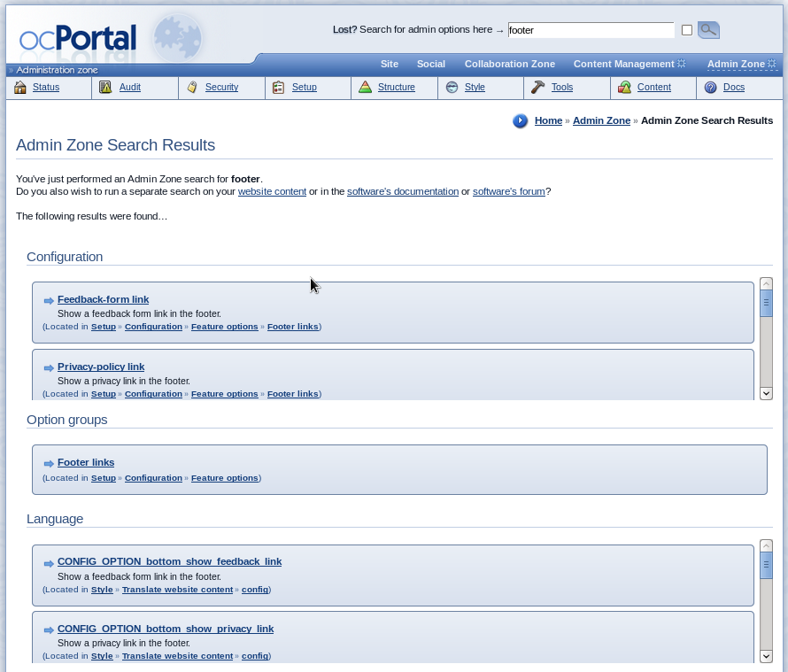Image resolution: width=788 pixels, height=672 pixels.
Task: Open the software's documentation link
Action: click(402, 191)
